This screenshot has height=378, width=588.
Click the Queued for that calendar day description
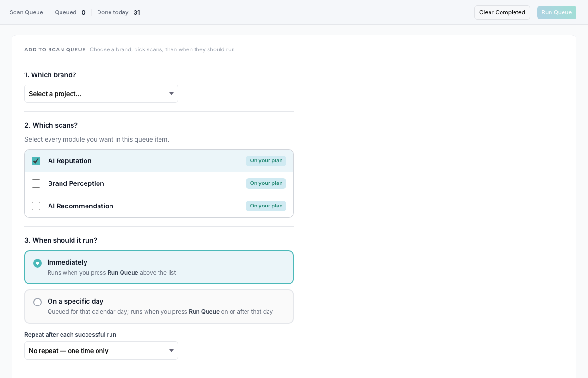coord(160,312)
